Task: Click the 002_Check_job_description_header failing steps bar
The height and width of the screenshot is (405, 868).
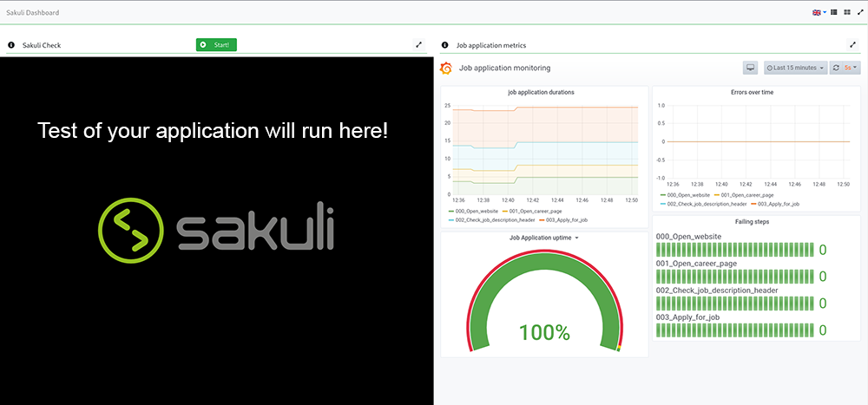Action: [734, 304]
